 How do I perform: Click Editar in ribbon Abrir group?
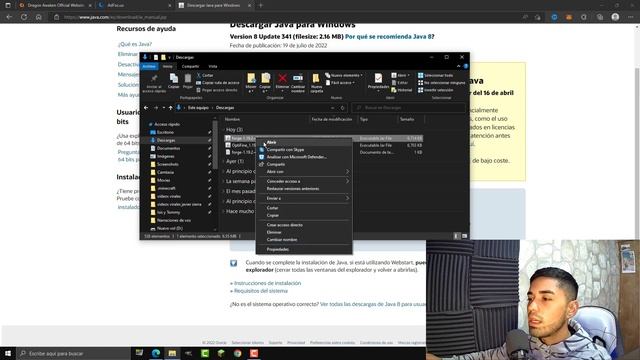click(400, 83)
